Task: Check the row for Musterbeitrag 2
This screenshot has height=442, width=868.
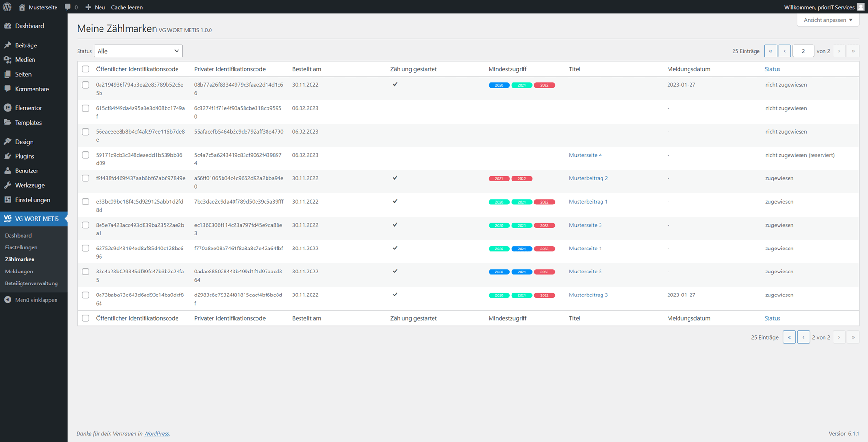Action: pyautogui.click(x=85, y=178)
